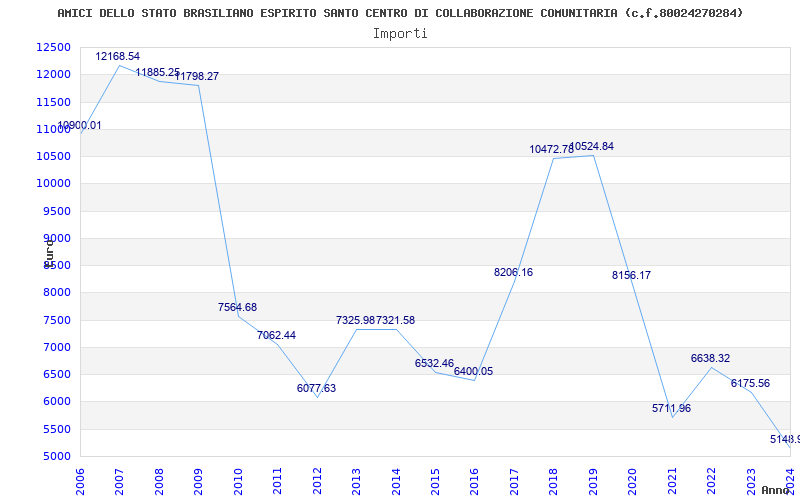The height and width of the screenshot is (500, 800).
Task: Click data label 7062.44
Action: point(276,335)
